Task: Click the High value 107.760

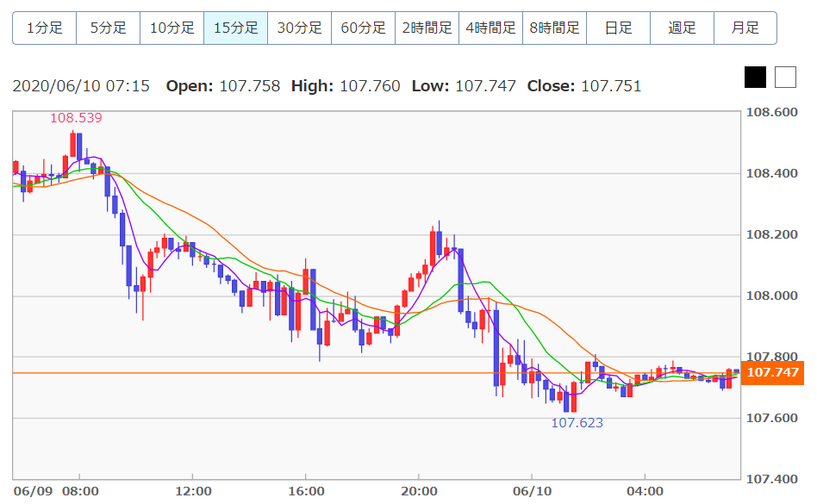Action: pos(370,86)
